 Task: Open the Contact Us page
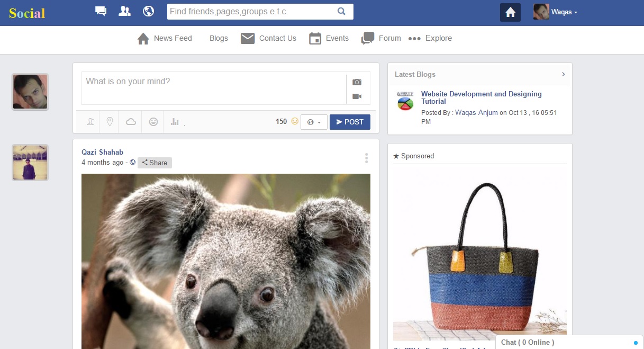pos(268,38)
